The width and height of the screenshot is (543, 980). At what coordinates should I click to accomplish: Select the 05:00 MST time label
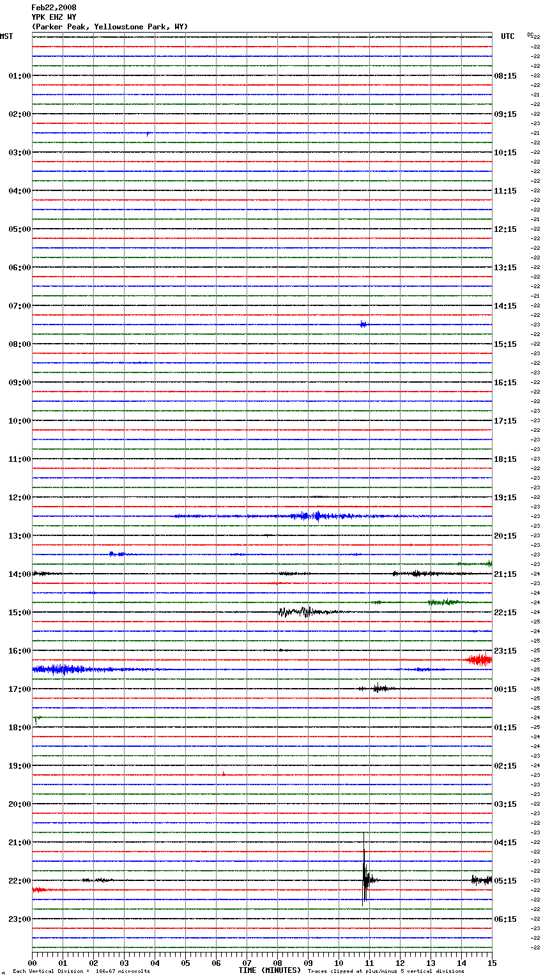[x=20, y=229]
